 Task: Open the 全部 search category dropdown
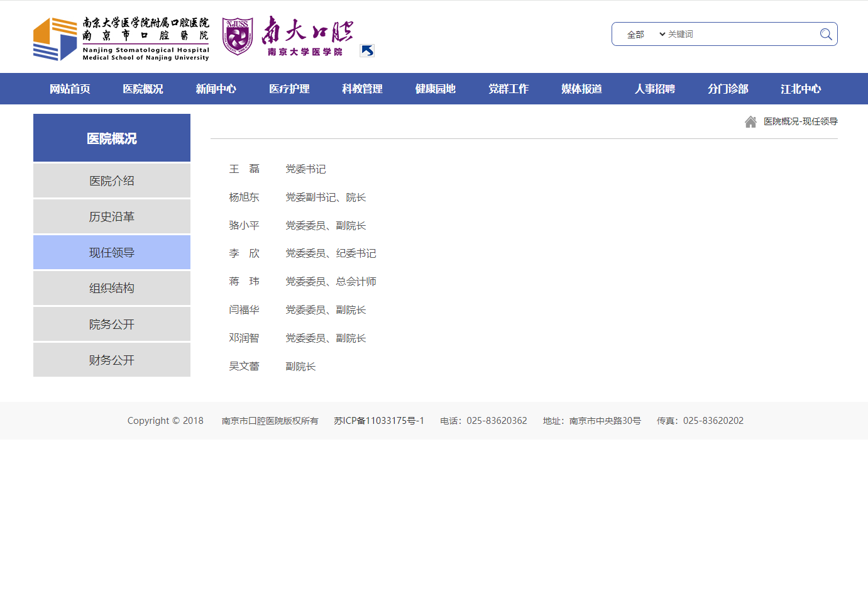pos(645,35)
